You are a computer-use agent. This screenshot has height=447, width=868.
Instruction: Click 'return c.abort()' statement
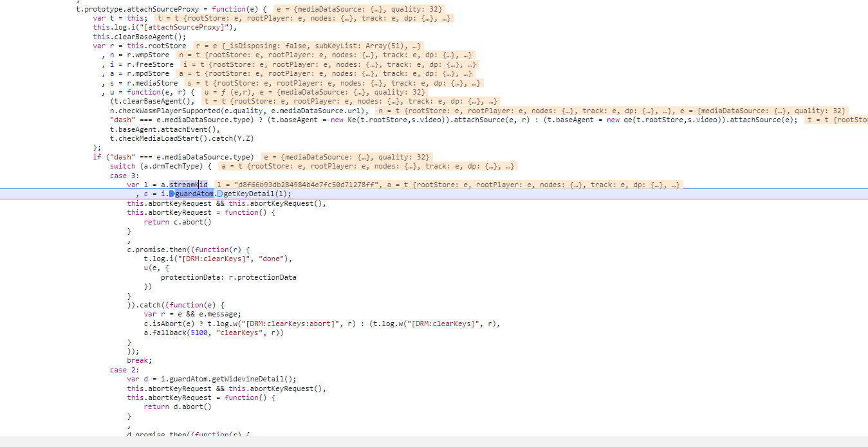178,222
